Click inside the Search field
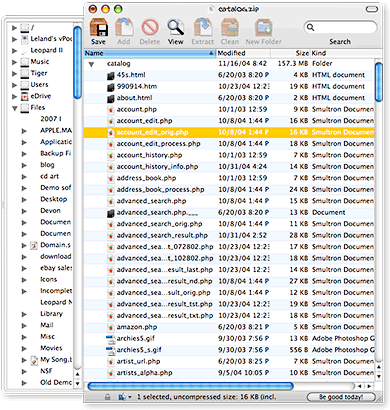 340,27
